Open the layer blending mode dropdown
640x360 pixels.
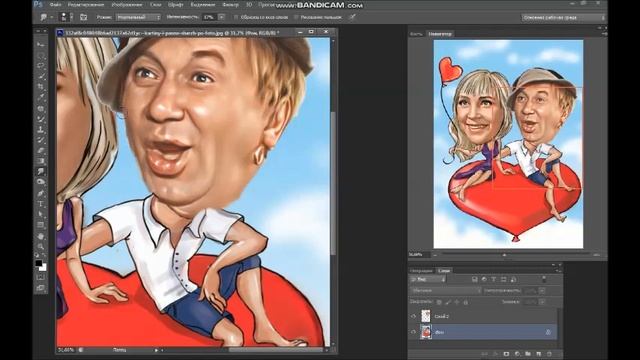pos(446,291)
